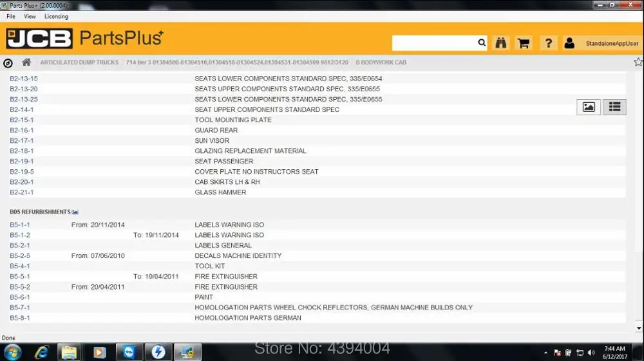Open part page B2-13-15

[x=24, y=79]
